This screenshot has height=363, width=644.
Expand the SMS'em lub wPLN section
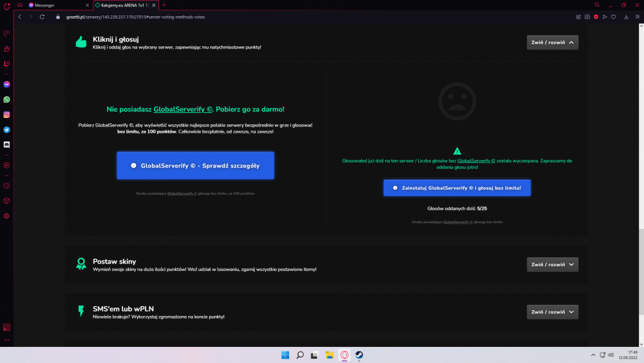click(x=553, y=311)
